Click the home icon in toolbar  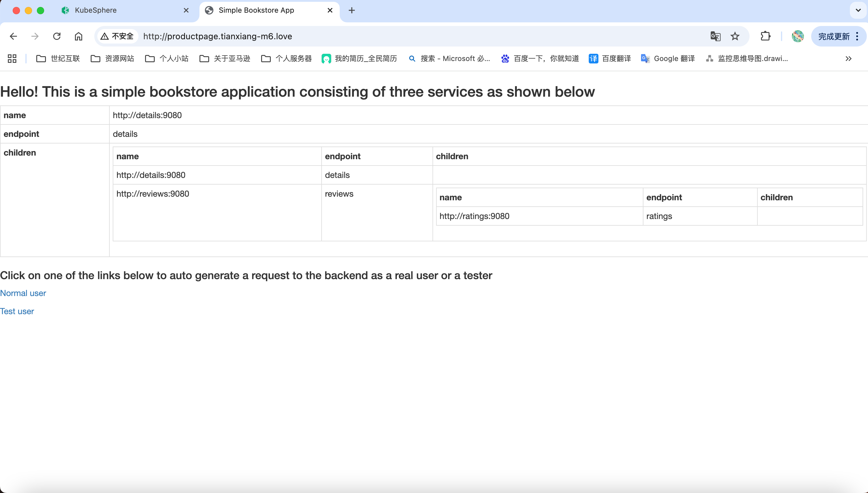[x=78, y=36]
